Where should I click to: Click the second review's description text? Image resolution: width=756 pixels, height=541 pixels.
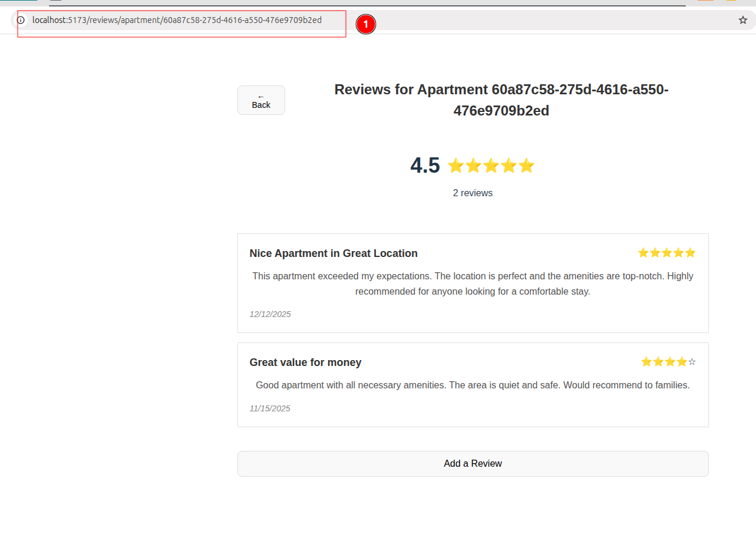473,385
